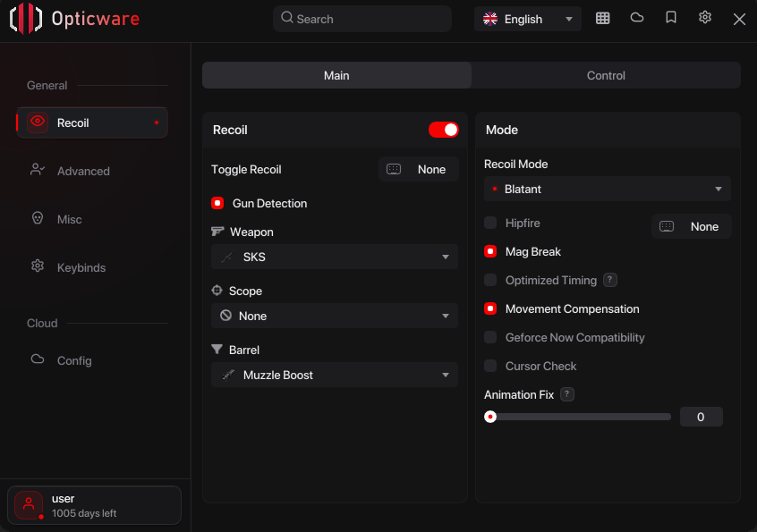757x532 pixels.
Task: Open the English language dropdown
Action: (527, 19)
